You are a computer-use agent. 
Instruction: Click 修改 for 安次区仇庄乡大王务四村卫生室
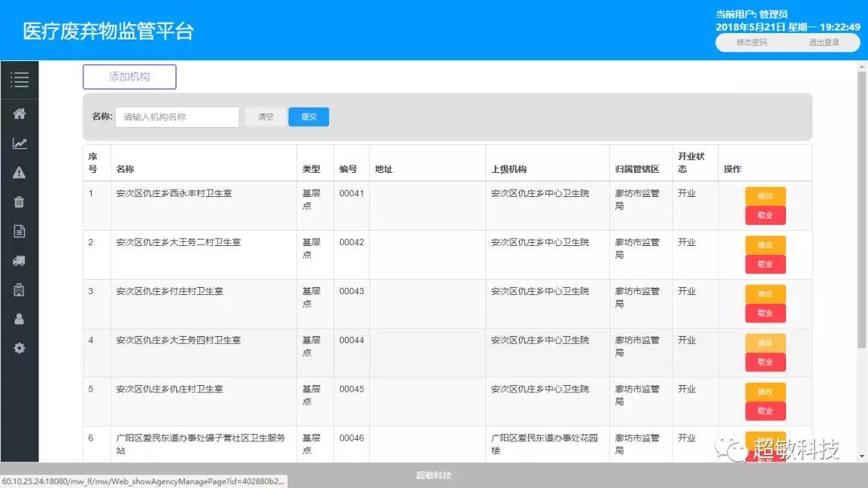click(x=765, y=342)
